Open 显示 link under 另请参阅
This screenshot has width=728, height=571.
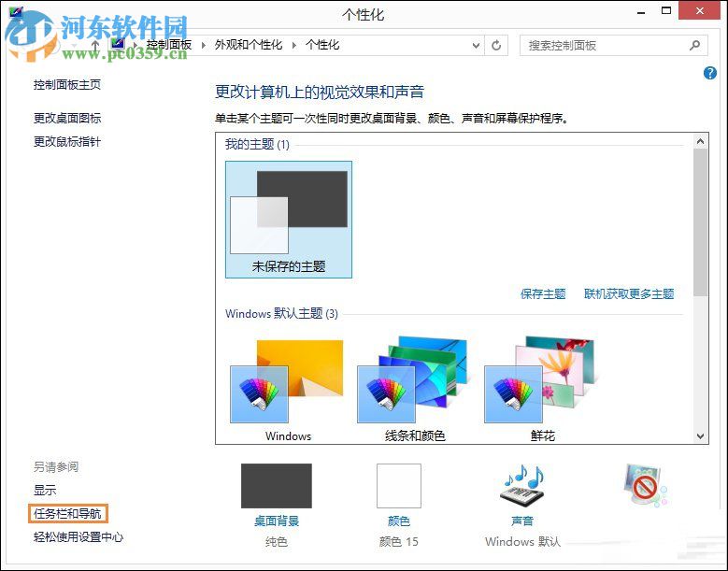click(x=45, y=490)
